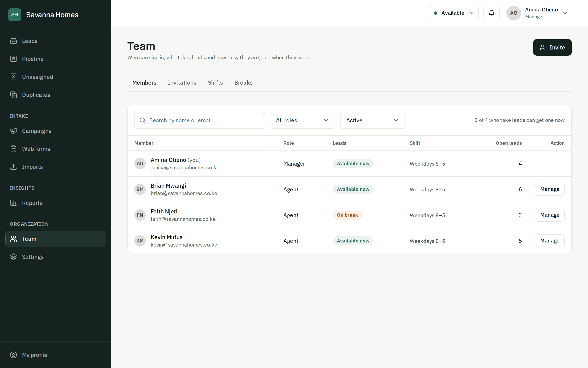Click brian@savannahomes.co.ke email text
The width and height of the screenshot is (588, 368).
pyautogui.click(x=184, y=193)
